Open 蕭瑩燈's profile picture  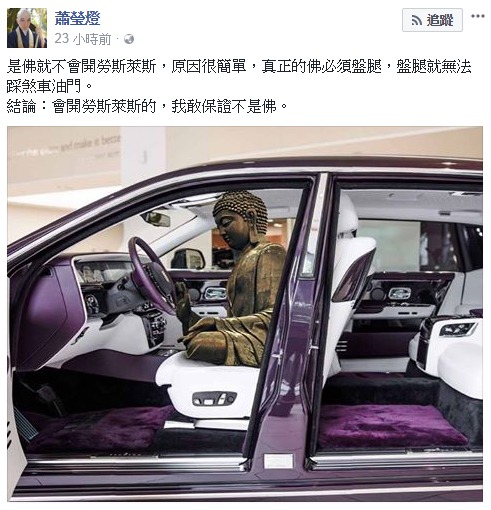(27, 28)
